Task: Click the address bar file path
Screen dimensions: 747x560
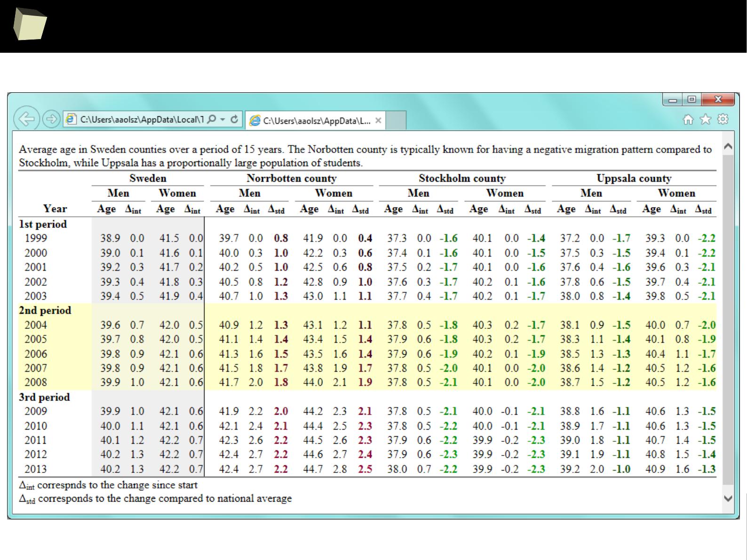Action: pos(142,120)
